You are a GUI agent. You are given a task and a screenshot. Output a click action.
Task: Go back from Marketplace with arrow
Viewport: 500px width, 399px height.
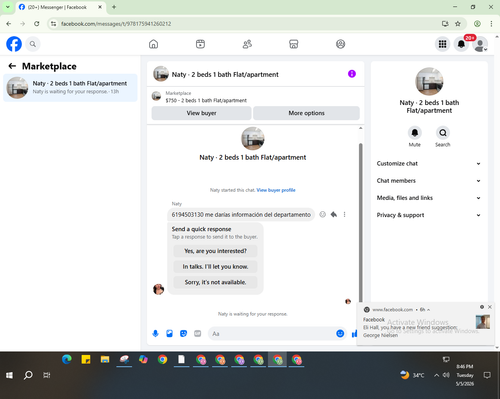coord(12,66)
